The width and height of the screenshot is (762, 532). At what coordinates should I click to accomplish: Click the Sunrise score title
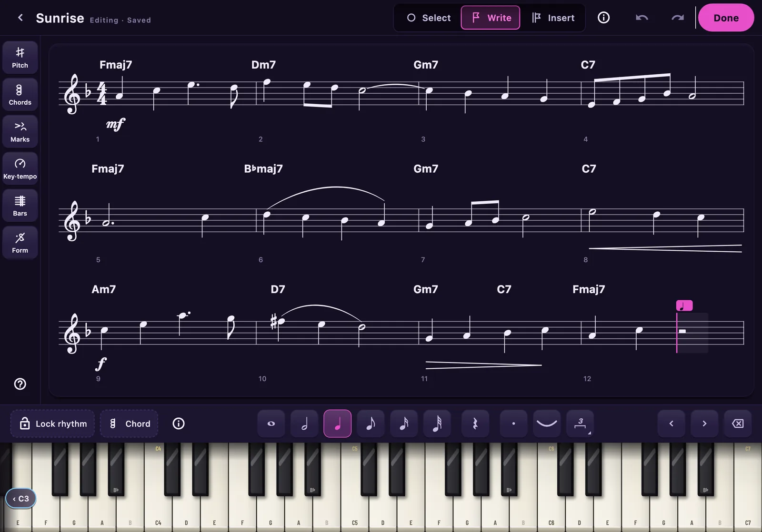[60, 18]
